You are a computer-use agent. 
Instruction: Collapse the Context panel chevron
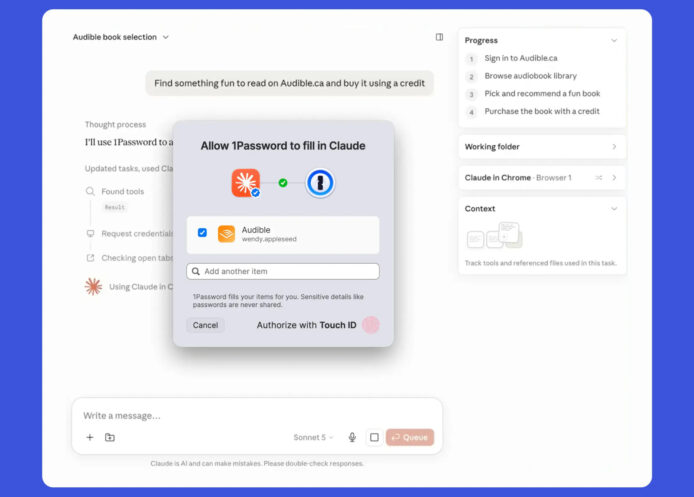click(x=614, y=208)
